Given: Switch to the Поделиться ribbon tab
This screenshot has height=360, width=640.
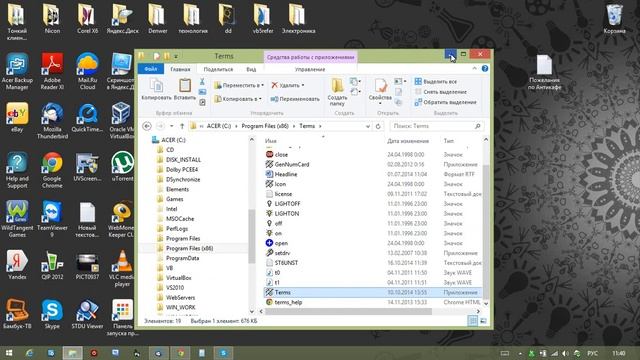Looking at the screenshot, I should coord(218,69).
